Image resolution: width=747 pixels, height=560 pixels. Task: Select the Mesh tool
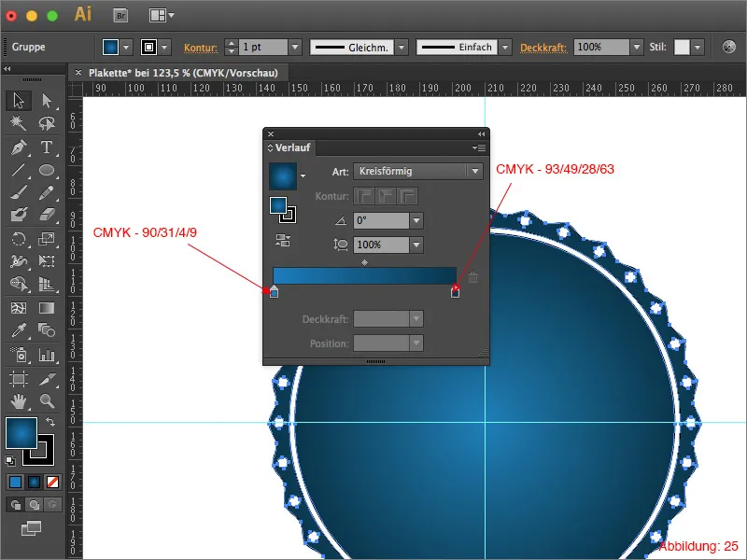pyautogui.click(x=19, y=308)
